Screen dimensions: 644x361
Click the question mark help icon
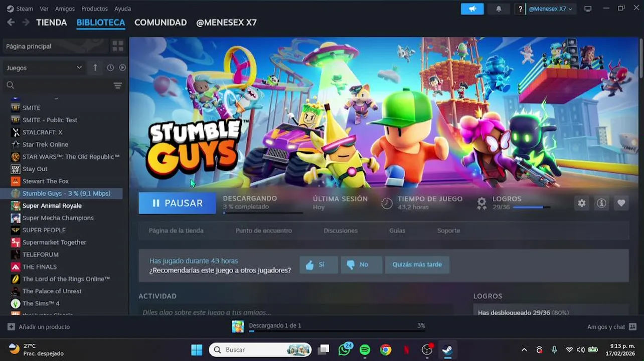click(521, 9)
